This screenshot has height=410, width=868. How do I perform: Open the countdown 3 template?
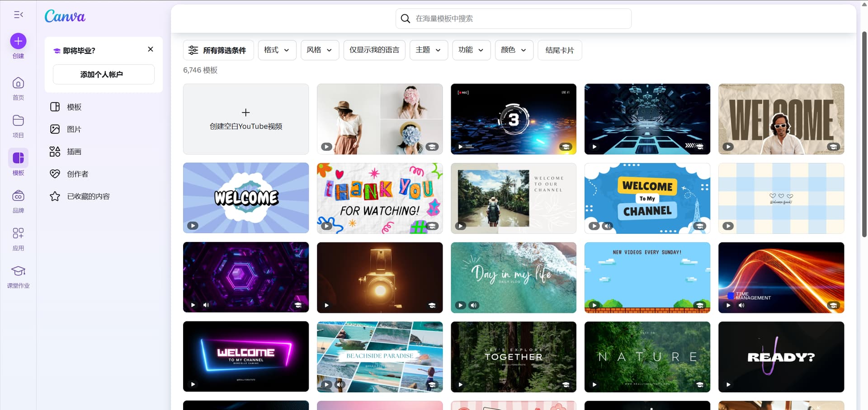[514, 119]
